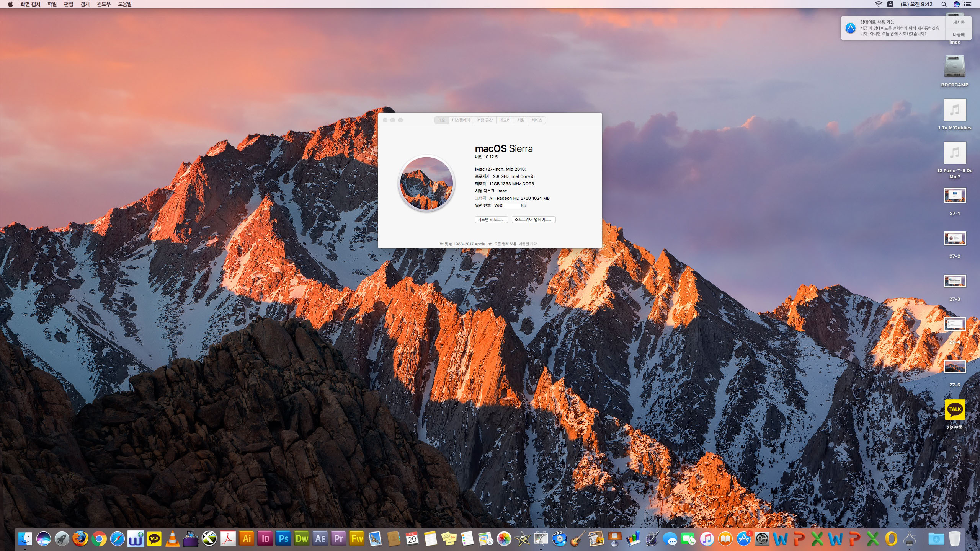Click the 소프트웨어 업데이트 button
The image size is (980, 551).
click(x=533, y=220)
